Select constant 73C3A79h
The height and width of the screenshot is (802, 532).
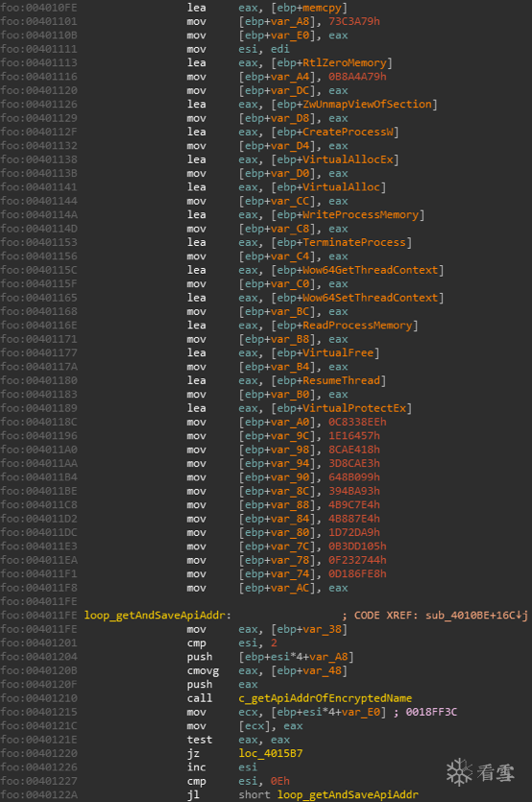[x=354, y=21]
